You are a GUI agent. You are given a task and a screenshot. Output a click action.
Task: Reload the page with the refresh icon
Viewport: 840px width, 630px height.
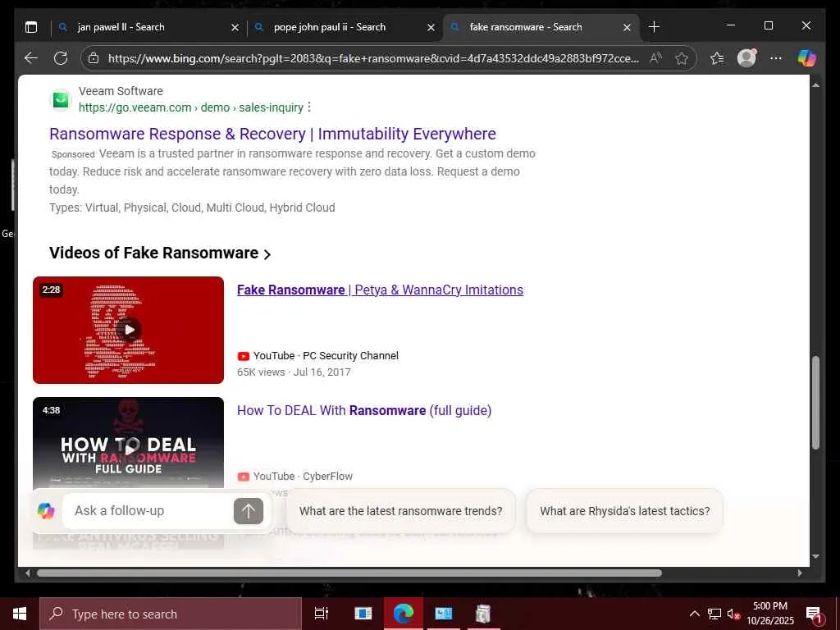[x=61, y=58]
